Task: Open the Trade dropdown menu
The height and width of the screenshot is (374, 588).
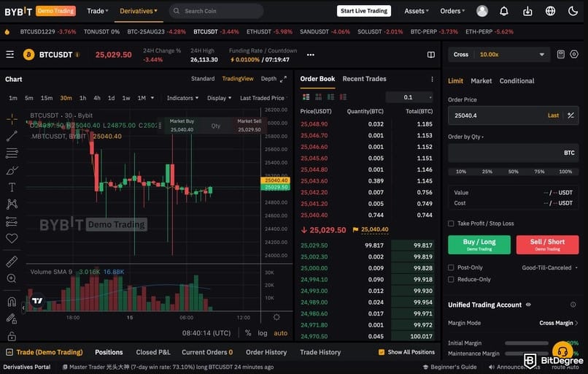Action: tap(98, 11)
